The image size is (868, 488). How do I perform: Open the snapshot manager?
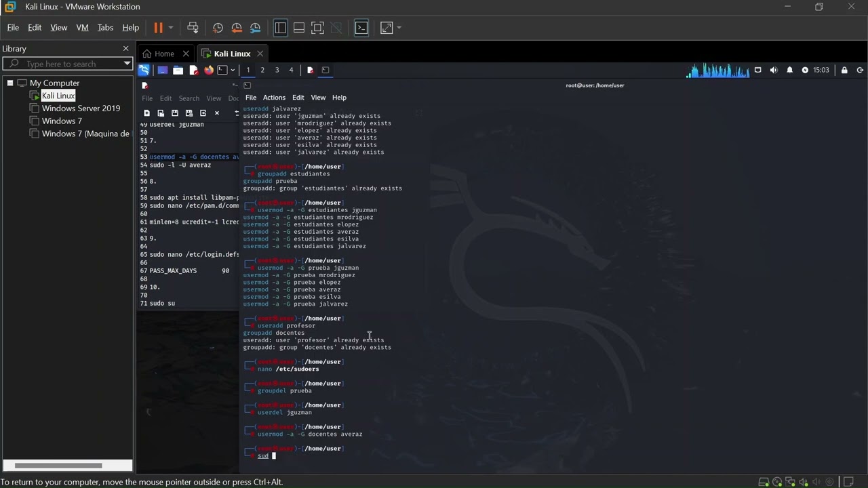tap(256, 28)
